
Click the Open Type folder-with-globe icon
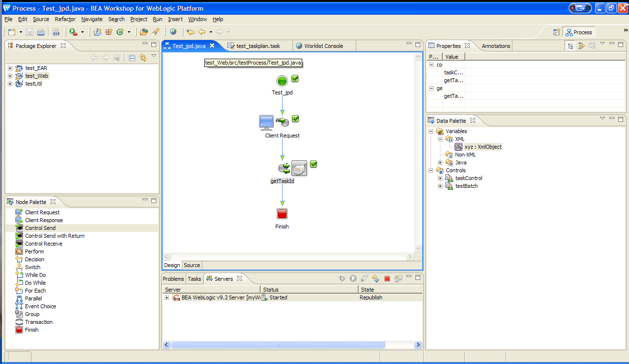[x=144, y=32]
